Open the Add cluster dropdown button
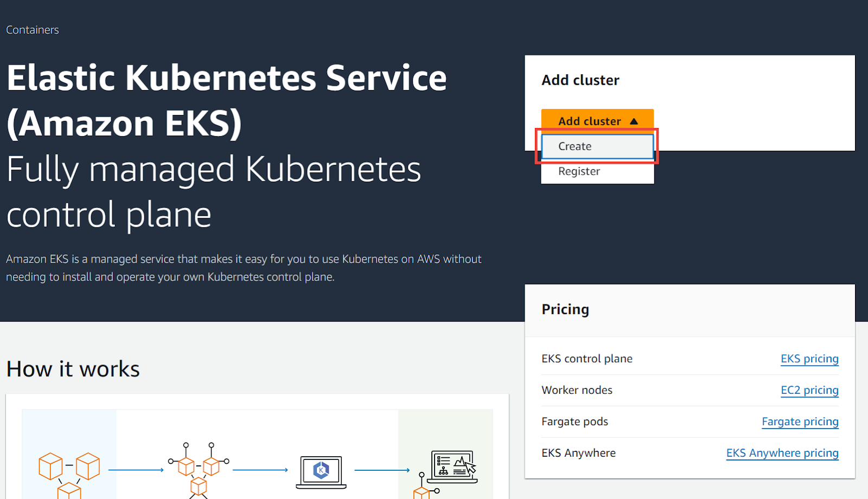The height and width of the screenshot is (499, 868). 597,121
